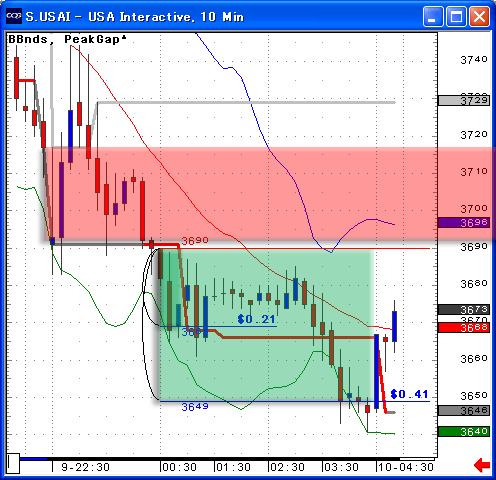The height and width of the screenshot is (480, 496).
Task: Click the 10-04:30 time axis label
Action: pyautogui.click(x=406, y=467)
